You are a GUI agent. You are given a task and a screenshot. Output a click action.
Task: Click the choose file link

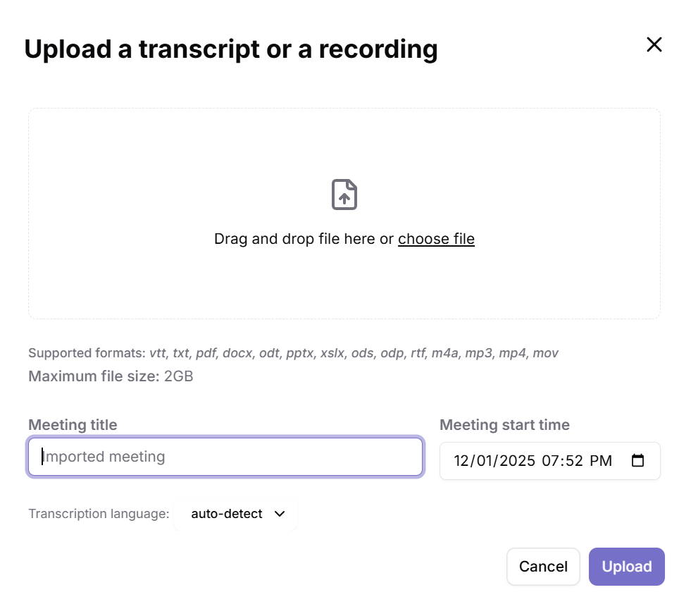point(436,239)
